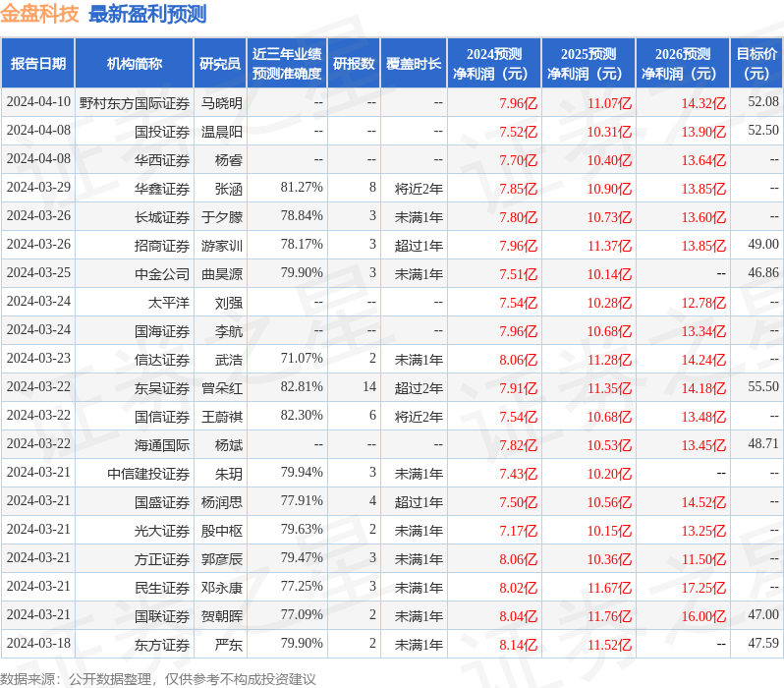Click analyst 杨睿
This screenshot has width=784, height=688.
click(229, 160)
